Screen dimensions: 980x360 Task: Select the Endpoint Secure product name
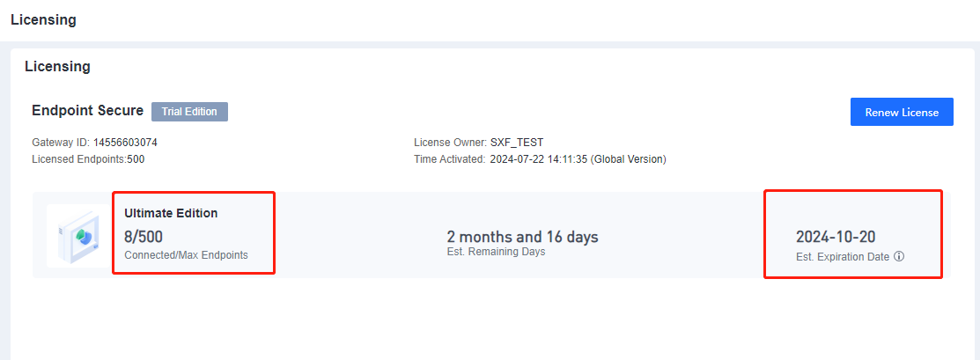click(87, 111)
